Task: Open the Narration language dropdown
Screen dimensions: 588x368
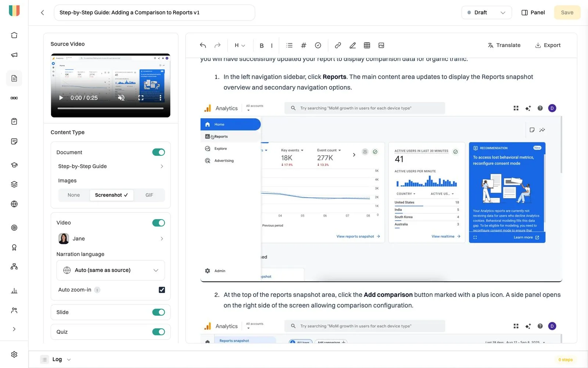Action: (x=111, y=270)
